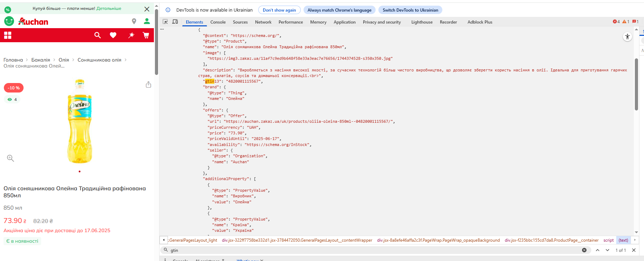Go to Бакалія breadcrumb

click(41, 60)
